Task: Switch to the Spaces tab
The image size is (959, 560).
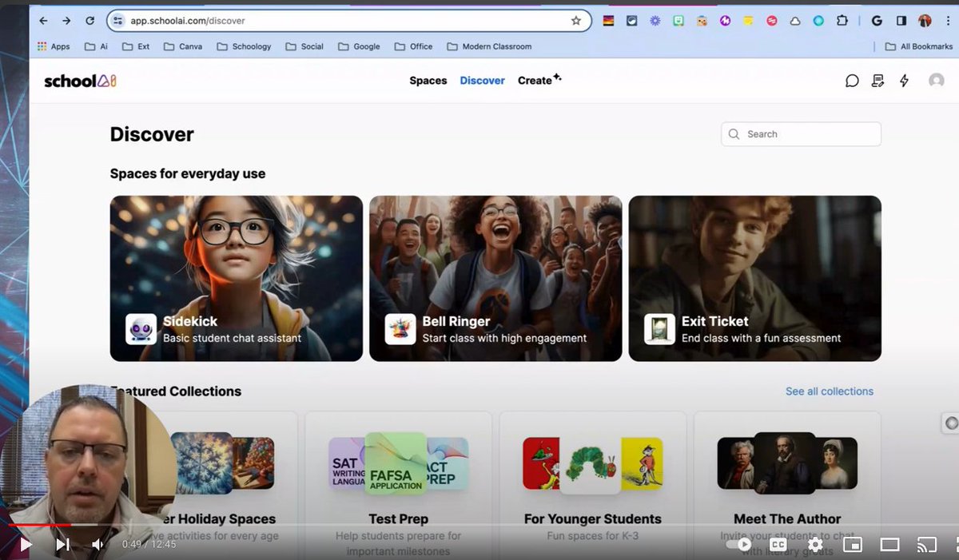Action: (428, 81)
